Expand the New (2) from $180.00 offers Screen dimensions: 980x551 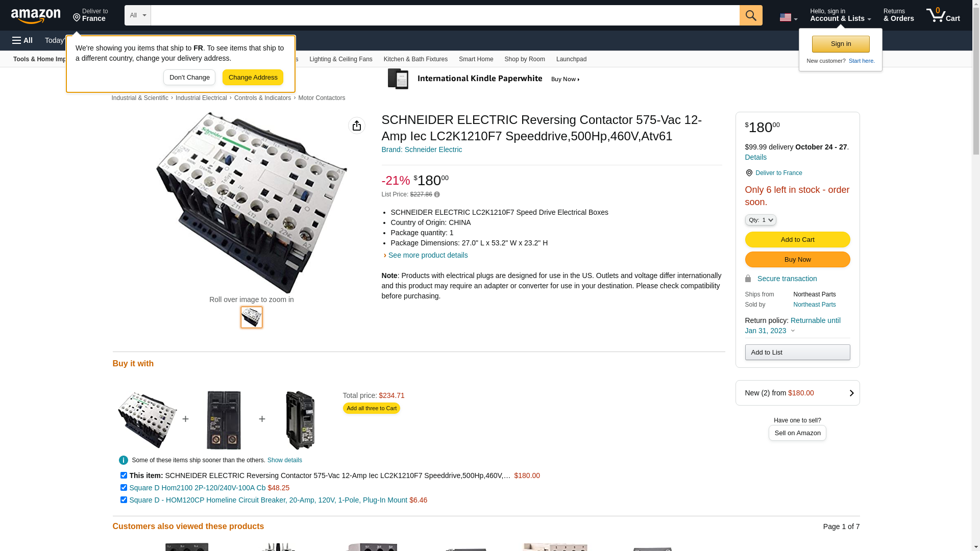coord(797,393)
